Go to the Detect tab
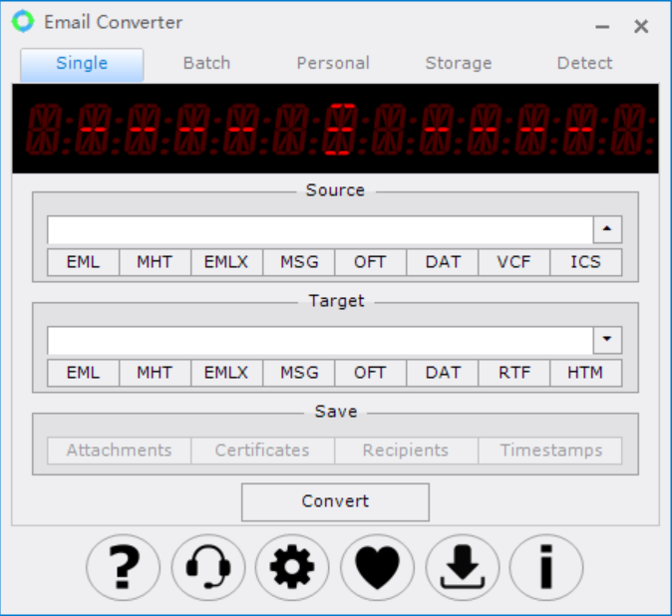This screenshot has width=672, height=616. pos(584,64)
